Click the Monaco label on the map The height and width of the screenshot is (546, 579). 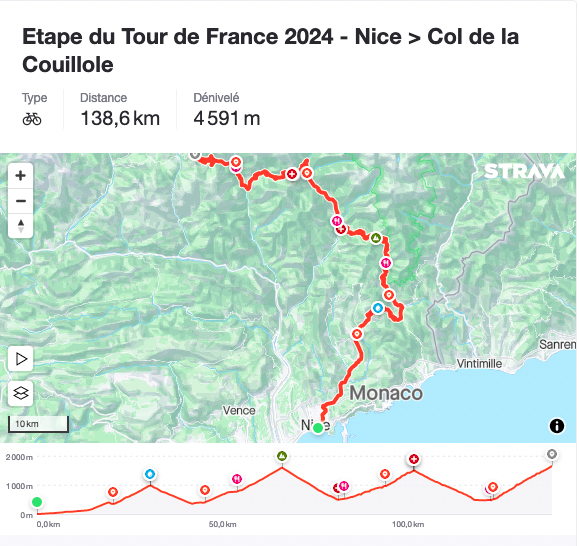(x=386, y=393)
